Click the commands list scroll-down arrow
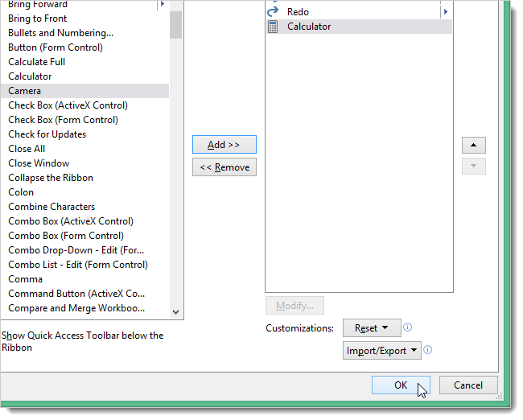 pyautogui.click(x=175, y=312)
